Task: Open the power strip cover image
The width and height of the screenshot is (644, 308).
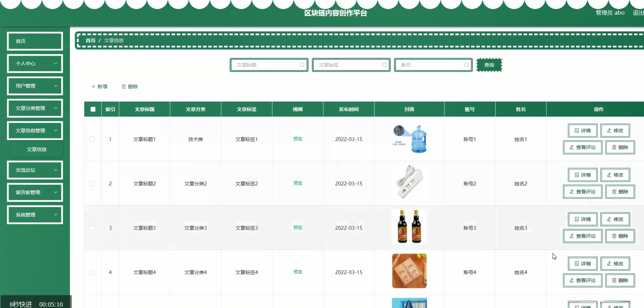Action: coord(409,182)
